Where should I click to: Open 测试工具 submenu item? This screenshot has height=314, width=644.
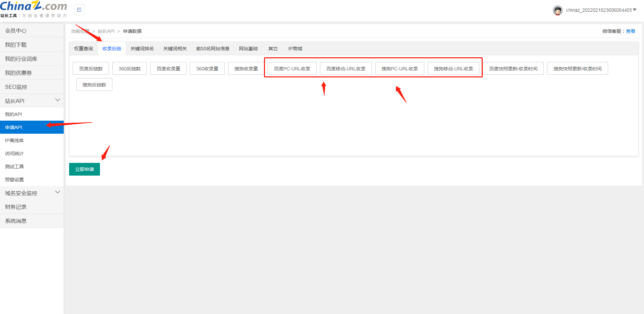tap(32, 167)
